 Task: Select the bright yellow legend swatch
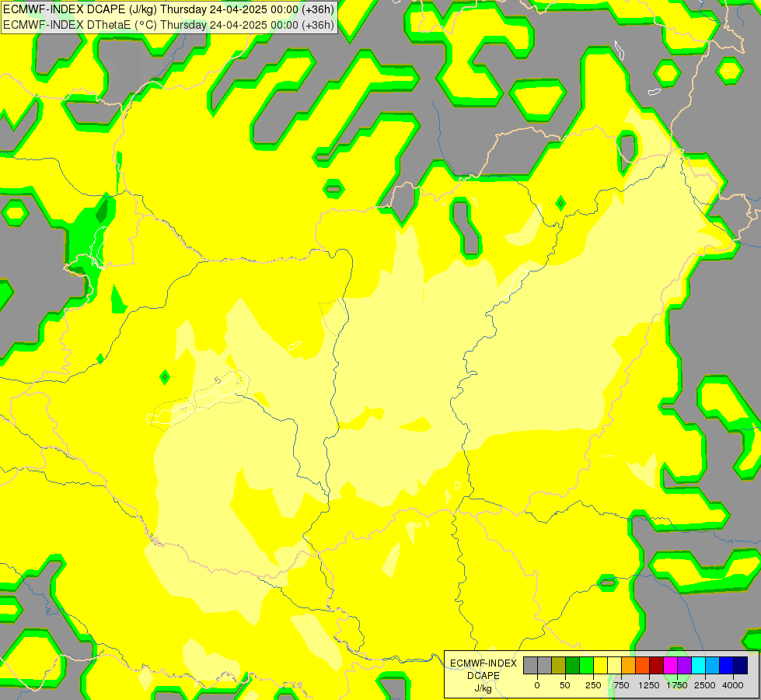click(x=600, y=665)
